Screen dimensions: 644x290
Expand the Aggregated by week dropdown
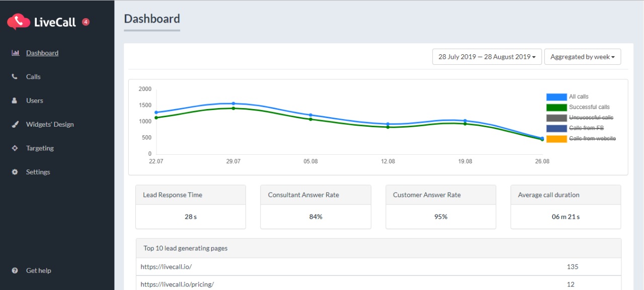point(582,57)
